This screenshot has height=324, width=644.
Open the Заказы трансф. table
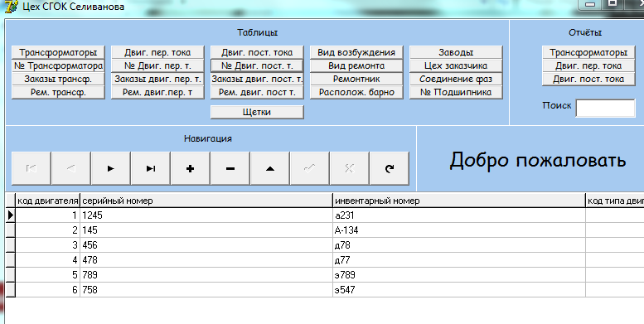click(x=58, y=79)
